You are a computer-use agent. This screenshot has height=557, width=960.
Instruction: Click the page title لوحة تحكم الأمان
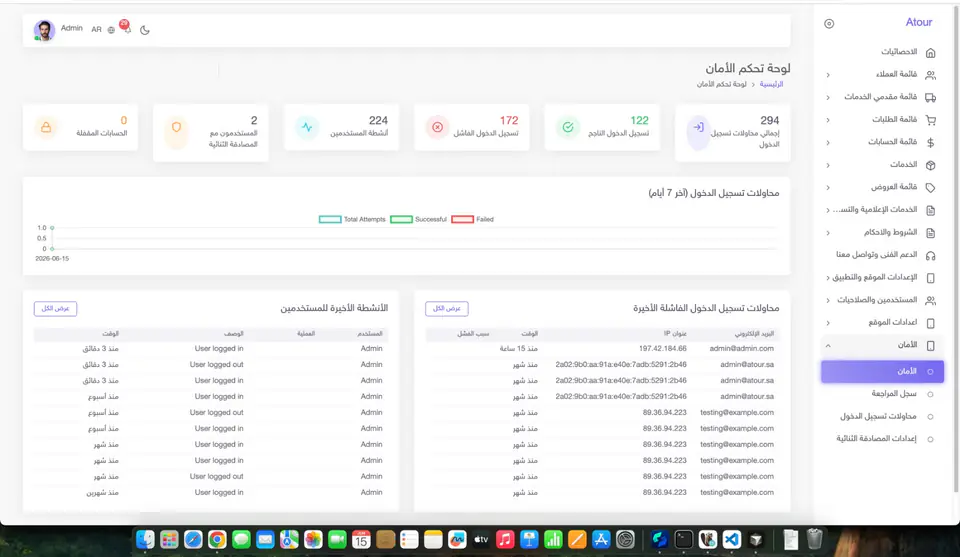748,68
